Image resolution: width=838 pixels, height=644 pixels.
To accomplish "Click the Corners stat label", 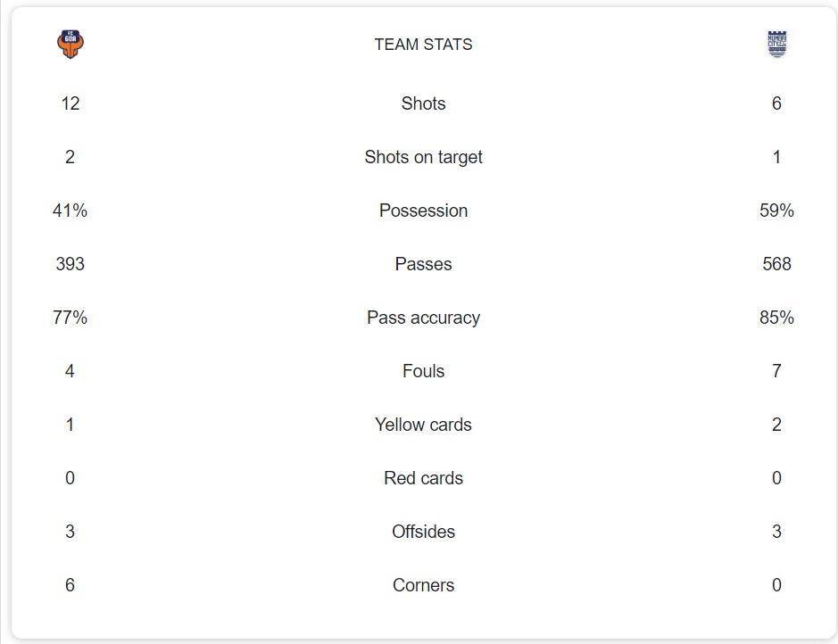I will [423, 585].
